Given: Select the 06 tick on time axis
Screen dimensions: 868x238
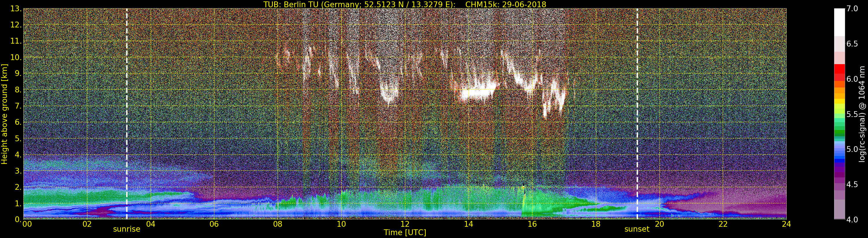Looking at the screenshot, I should (x=214, y=224).
